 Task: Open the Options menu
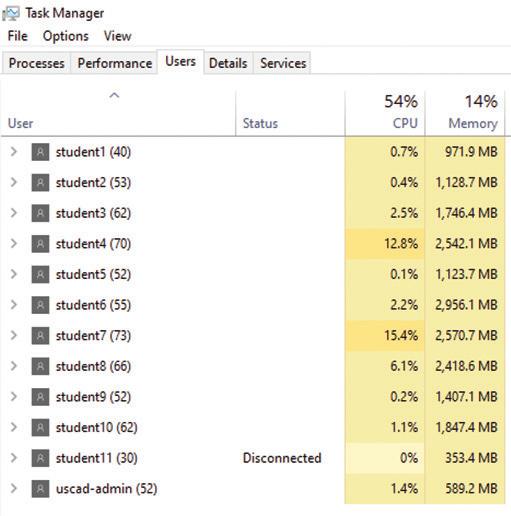(x=66, y=36)
